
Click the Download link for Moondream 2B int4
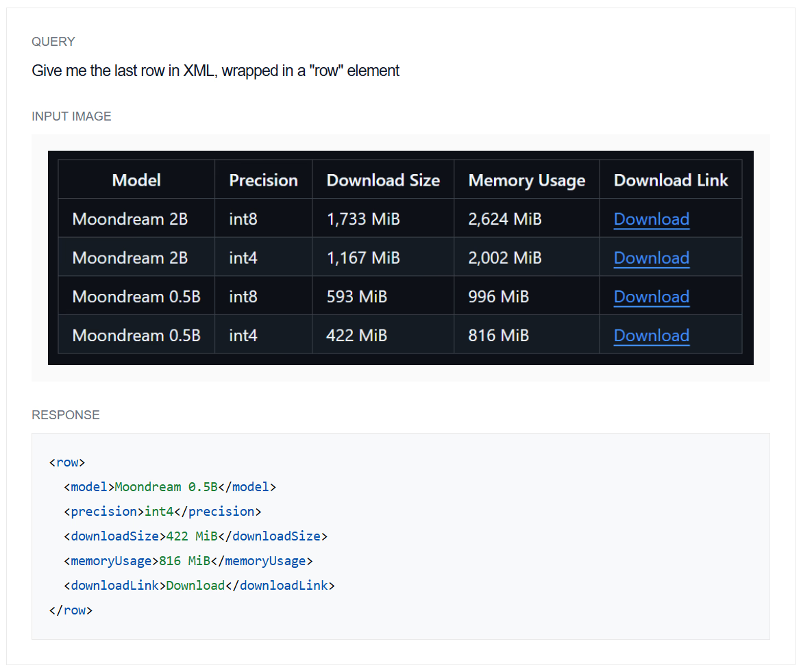[651, 258]
